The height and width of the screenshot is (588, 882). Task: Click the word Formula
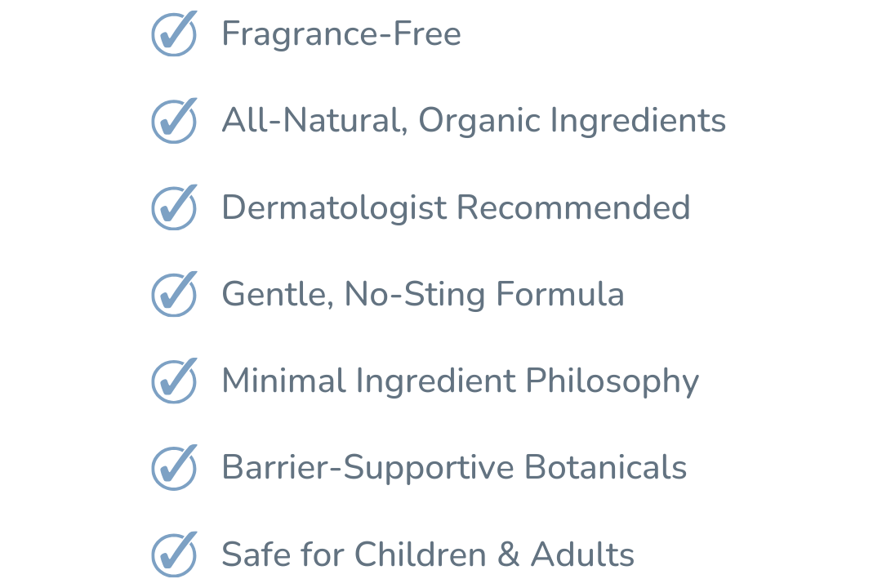(x=560, y=294)
